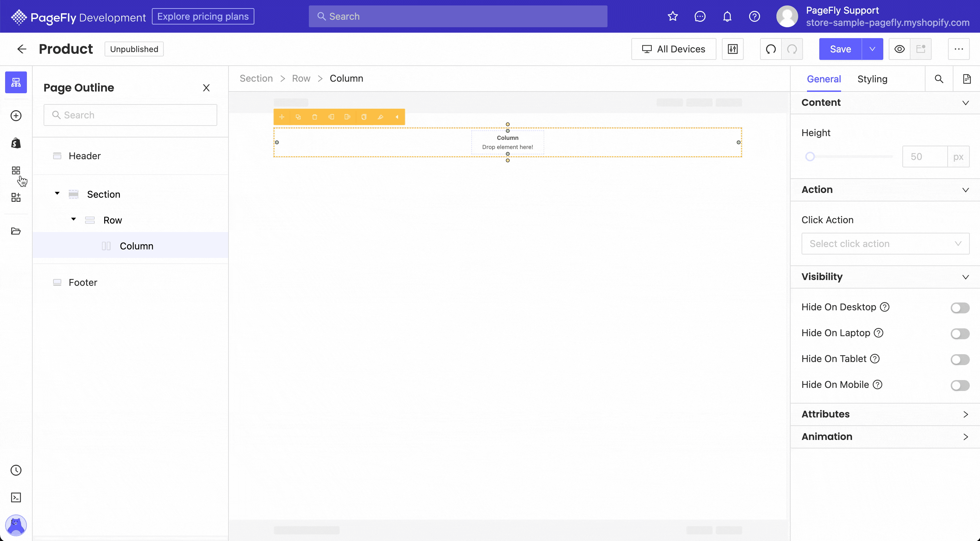Click Row in the breadcrumb
The image size is (980, 541).
tap(301, 78)
